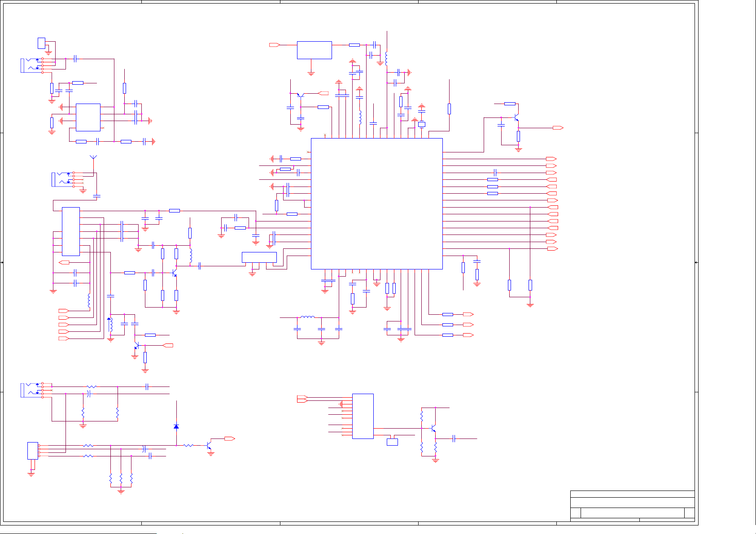Click the output port right of the upper-right transistor
The image size is (756, 534).
point(558,128)
